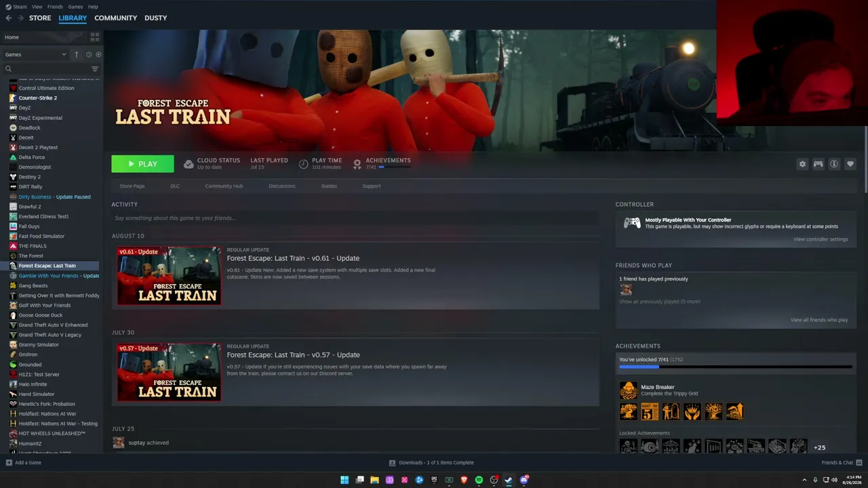Viewport: 868px width, 488px height.
Task: Click the library search input field
Action: [x=51, y=68]
